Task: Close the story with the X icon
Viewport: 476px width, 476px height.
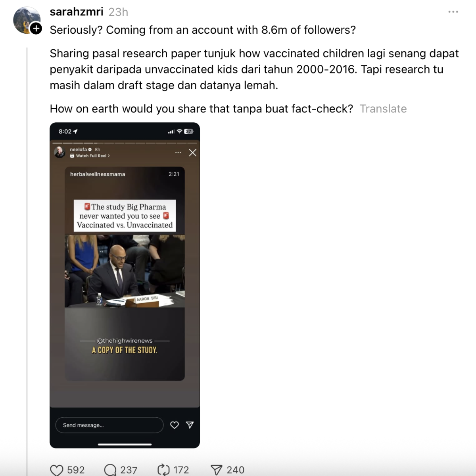Action: (x=193, y=152)
